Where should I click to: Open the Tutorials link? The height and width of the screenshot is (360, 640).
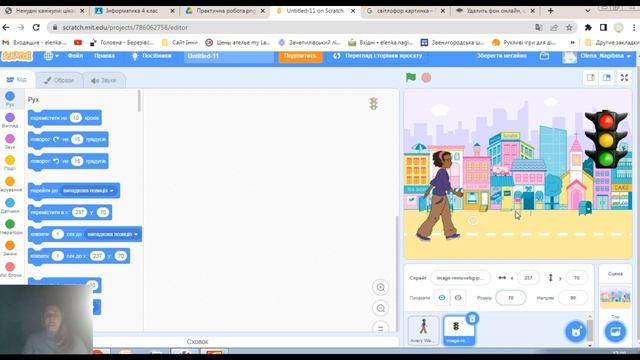point(151,56)
